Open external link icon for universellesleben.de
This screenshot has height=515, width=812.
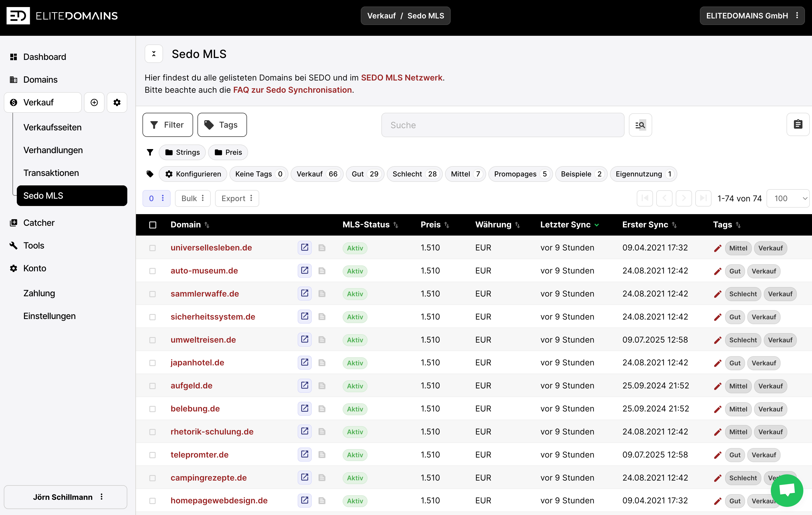point(304,247)
